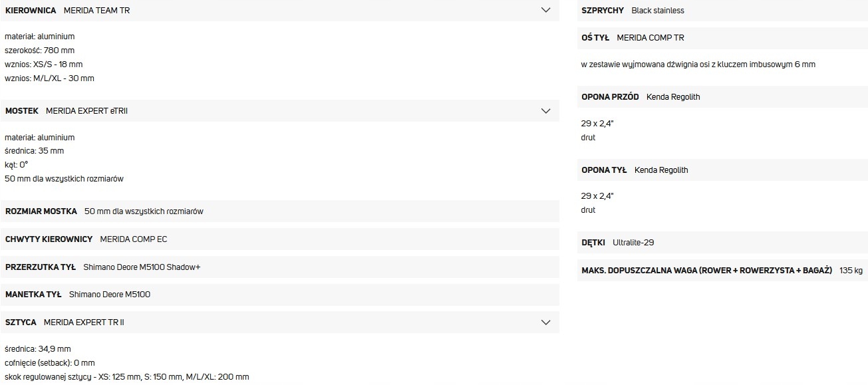Select the CHWYTY KIEROWNICY row
This screenshot has height=385, width=868.
click(x=279, y=239)
